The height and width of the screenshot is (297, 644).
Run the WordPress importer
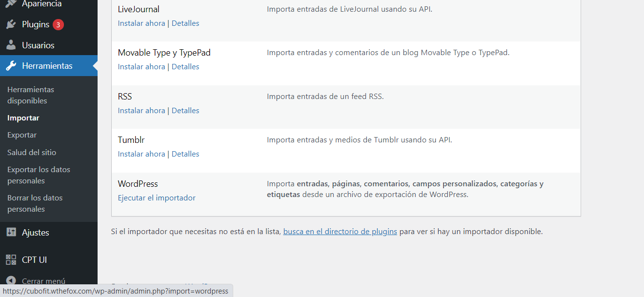tap(157, 198)
